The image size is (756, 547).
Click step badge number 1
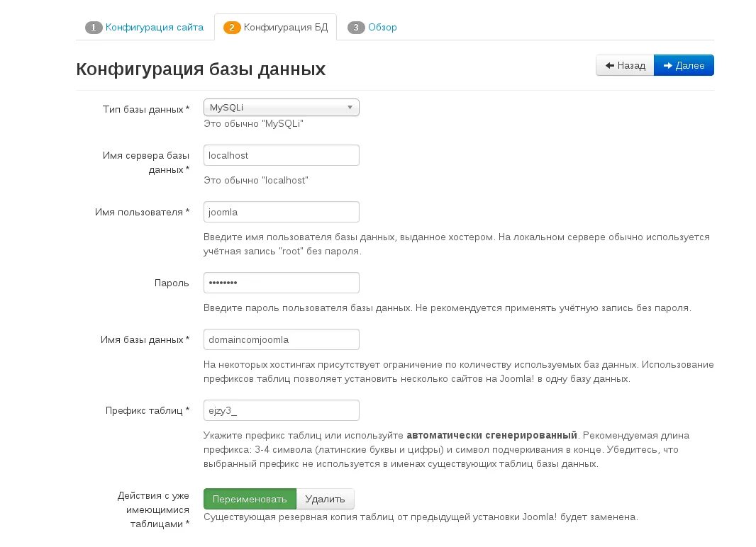pyautogui.click(x=94, y=28)
